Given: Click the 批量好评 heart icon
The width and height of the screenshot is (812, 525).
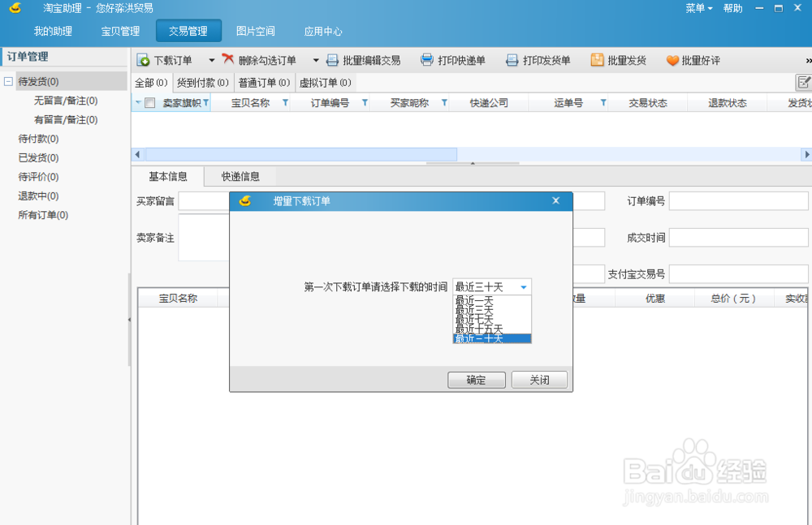Looking at the screenshot, I should click(x=672, y=60).
